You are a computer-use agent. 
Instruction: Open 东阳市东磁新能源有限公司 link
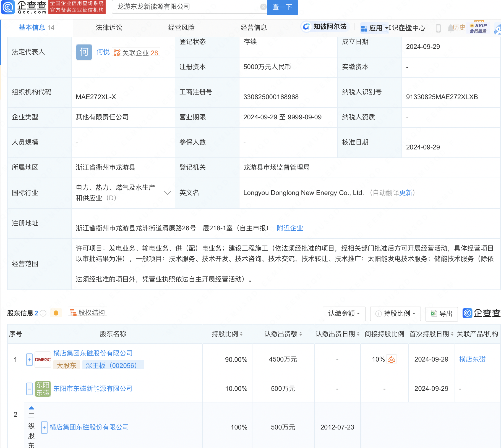click(93, 389)
